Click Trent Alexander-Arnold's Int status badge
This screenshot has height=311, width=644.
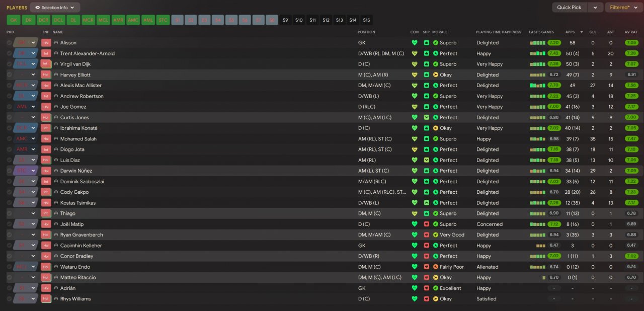coord(46,53)
